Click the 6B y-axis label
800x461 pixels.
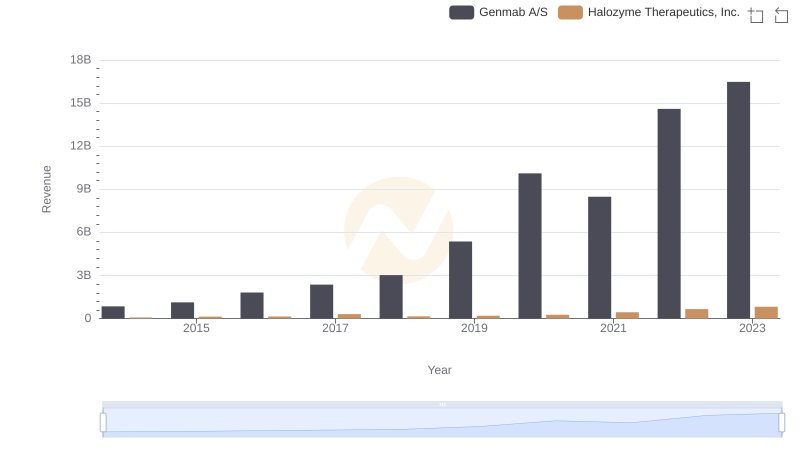tap(84, 232)
